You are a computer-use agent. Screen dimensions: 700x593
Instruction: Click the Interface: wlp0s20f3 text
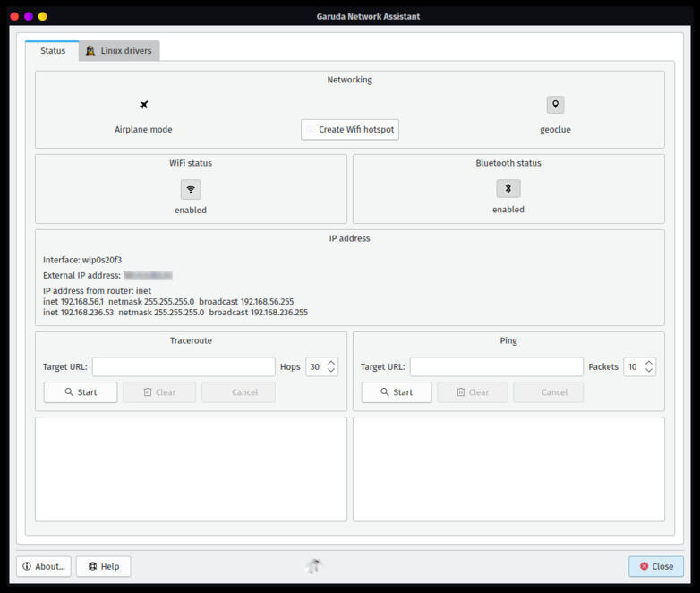[82, 260]
